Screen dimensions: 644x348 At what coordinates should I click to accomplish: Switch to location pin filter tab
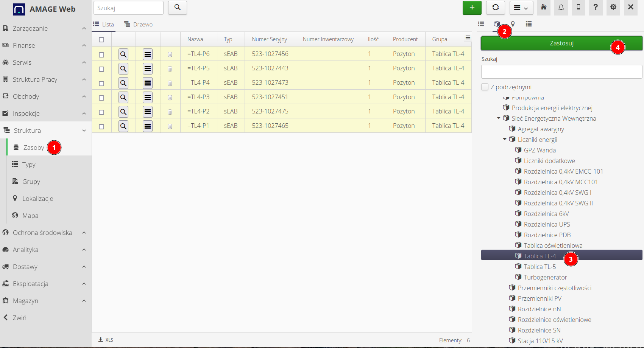coord(513,24)
